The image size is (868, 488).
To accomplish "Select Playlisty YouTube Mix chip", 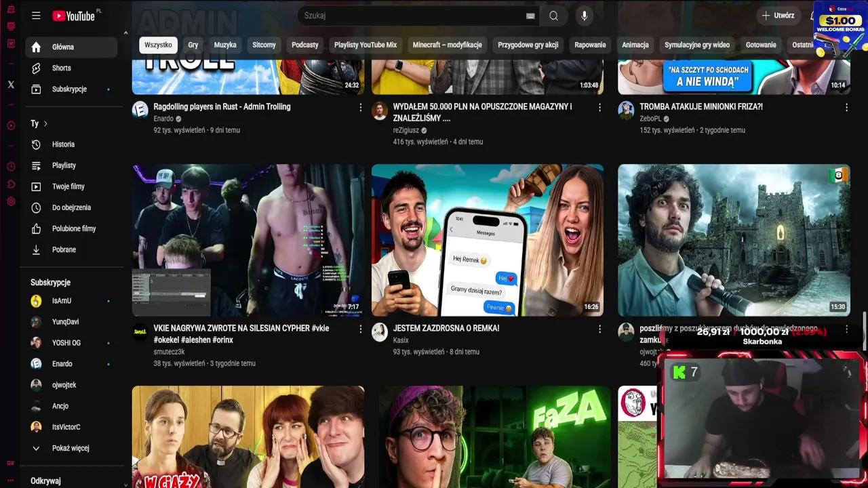I will [x=366, y=45].
